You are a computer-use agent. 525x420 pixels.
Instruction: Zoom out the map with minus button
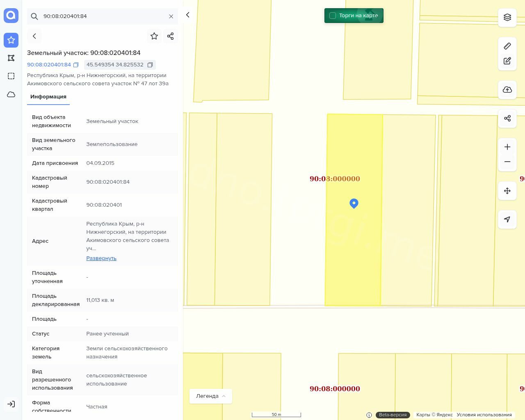pos(507,162)
